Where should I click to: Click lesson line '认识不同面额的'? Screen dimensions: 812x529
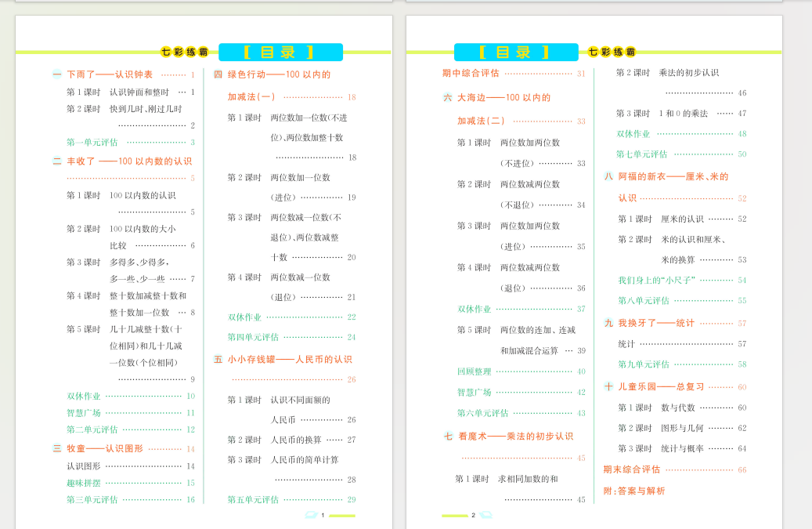click(301, 400)
